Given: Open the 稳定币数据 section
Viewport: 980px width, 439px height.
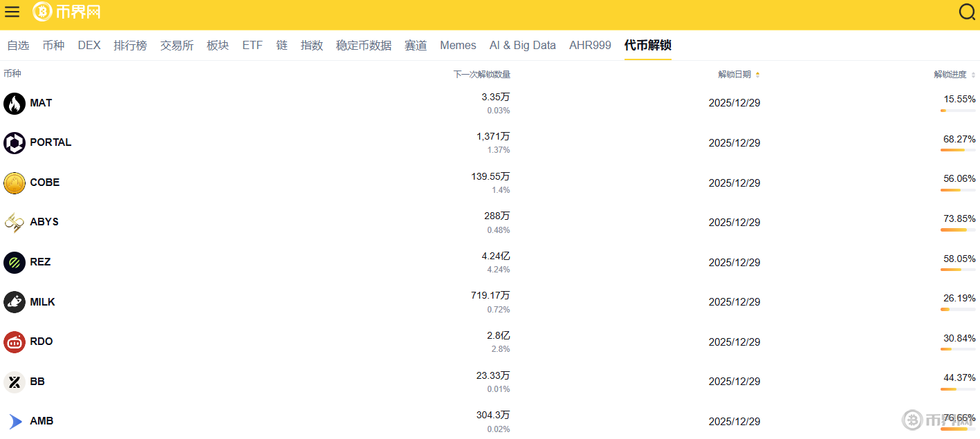Looking at the screenshot, I should [x=363, y=45].
